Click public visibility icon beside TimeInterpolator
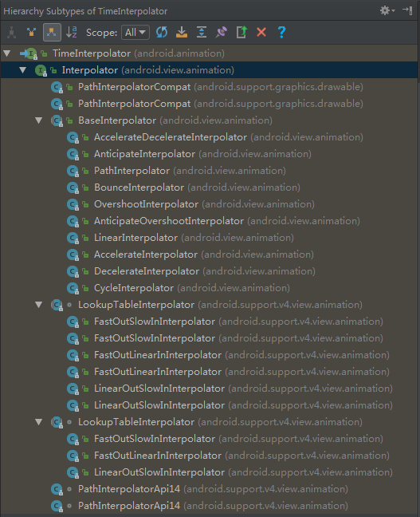This screenshot has width=420, height=517. [x=44, y=53]
